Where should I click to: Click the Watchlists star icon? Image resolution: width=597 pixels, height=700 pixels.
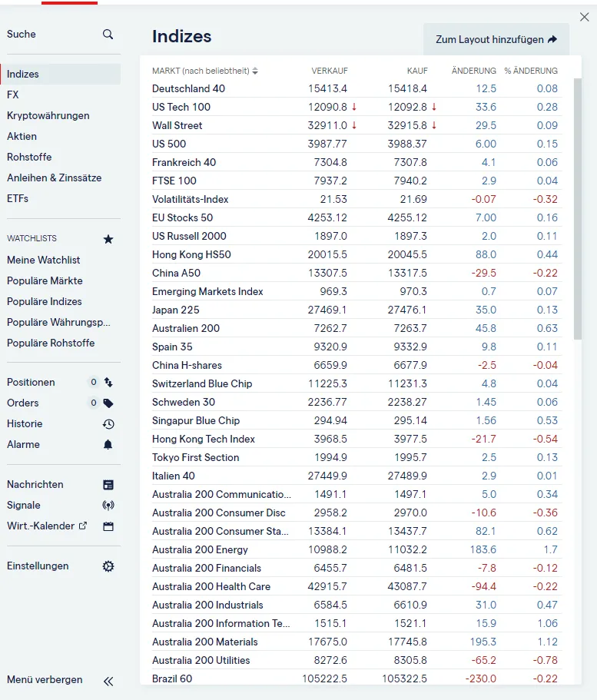[108, 239]
